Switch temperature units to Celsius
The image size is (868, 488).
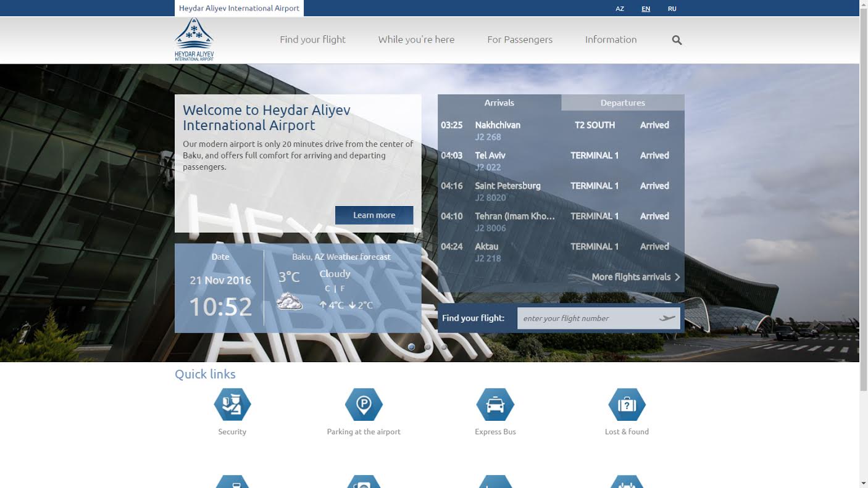[327, 289]
